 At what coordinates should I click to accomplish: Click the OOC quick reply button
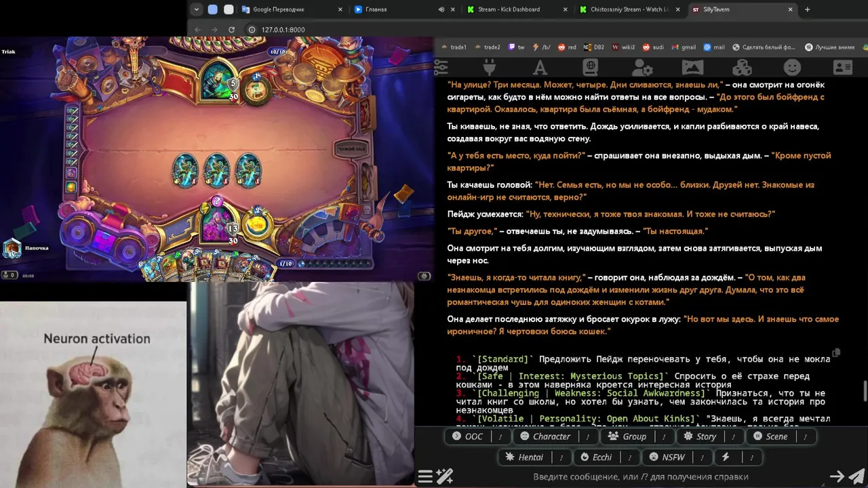[468, 436]
